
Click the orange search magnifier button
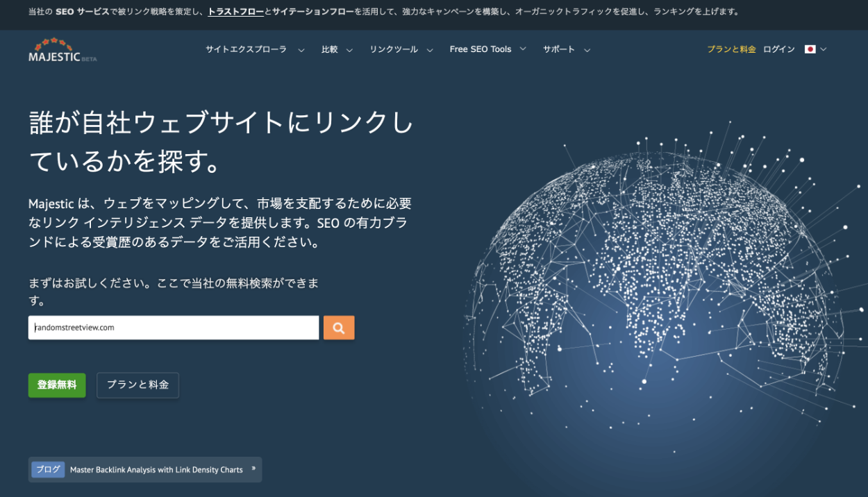pyautogui.click(x=339, y=328)
